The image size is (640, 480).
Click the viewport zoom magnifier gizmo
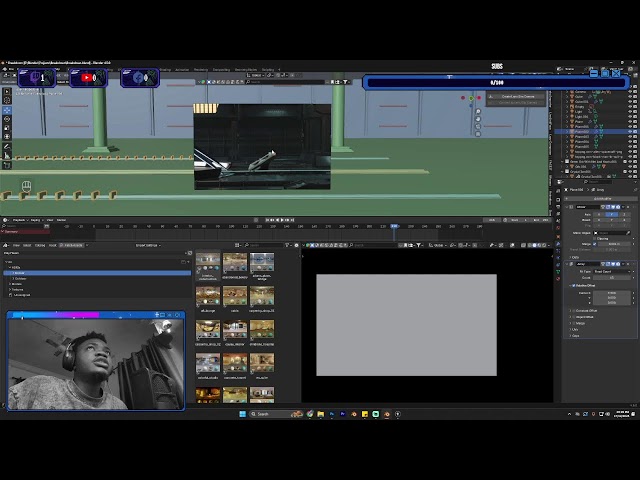[478, 111]
